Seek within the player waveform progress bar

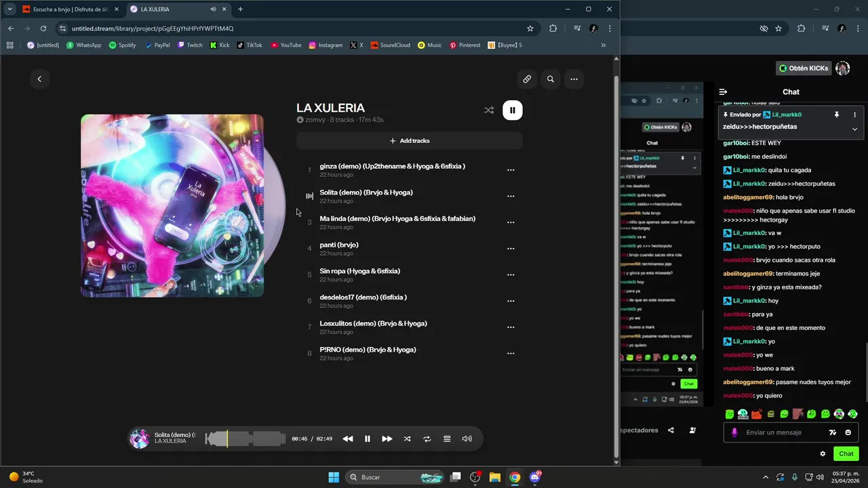pos(245,439)
